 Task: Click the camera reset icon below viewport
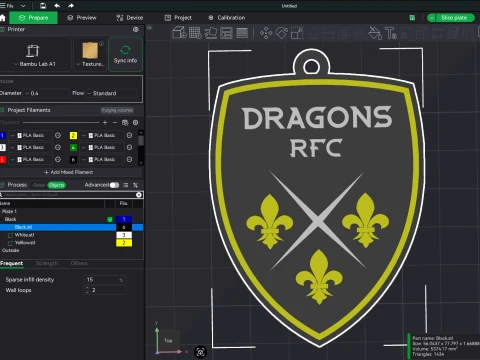point(200,352)
